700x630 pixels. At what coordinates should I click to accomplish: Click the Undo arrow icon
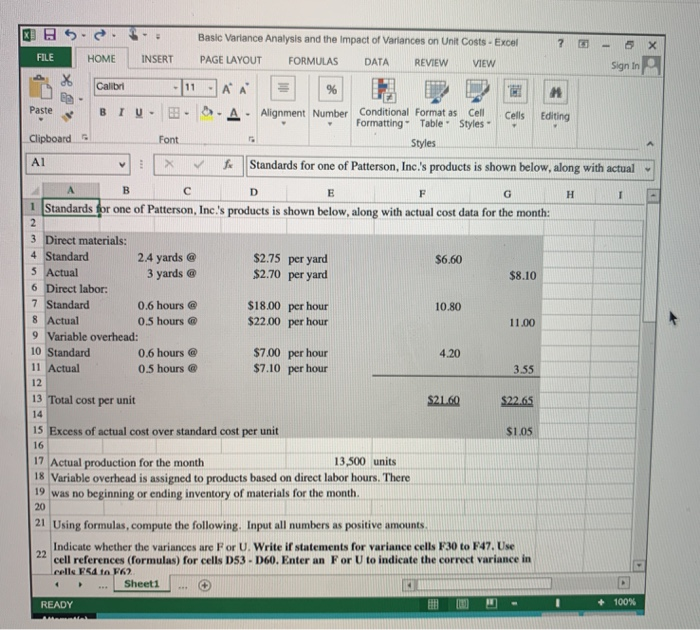[x=71, y=34]
